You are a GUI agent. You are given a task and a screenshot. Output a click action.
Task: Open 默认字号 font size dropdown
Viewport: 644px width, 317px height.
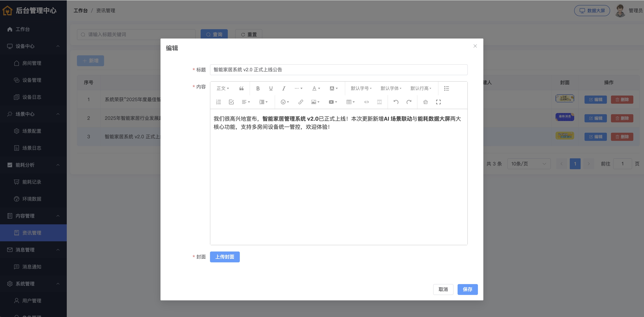(x=361, y=88)
